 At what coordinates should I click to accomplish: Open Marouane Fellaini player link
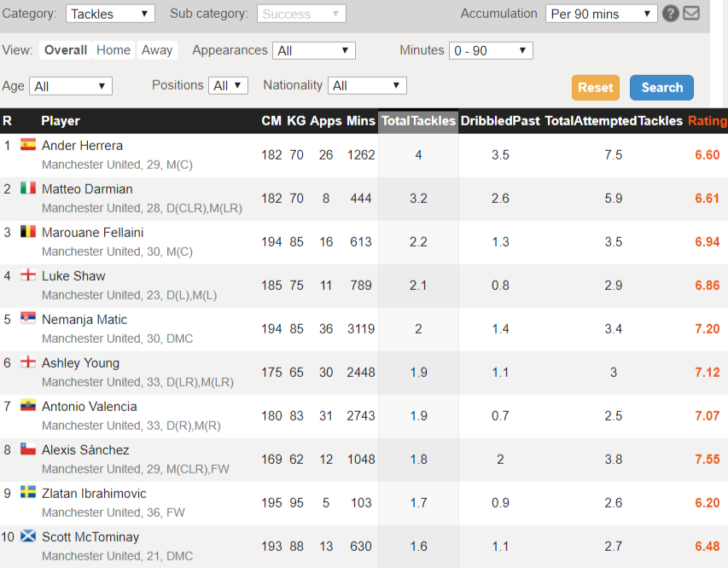pos(92,233)
